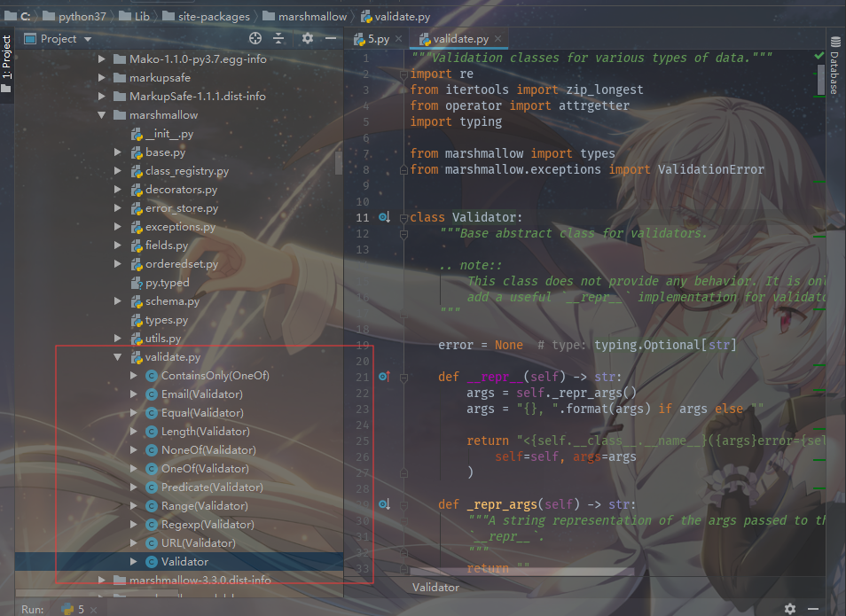
Task: Select OneOf(Validator) in the tree
Action: tap(205, 469)
